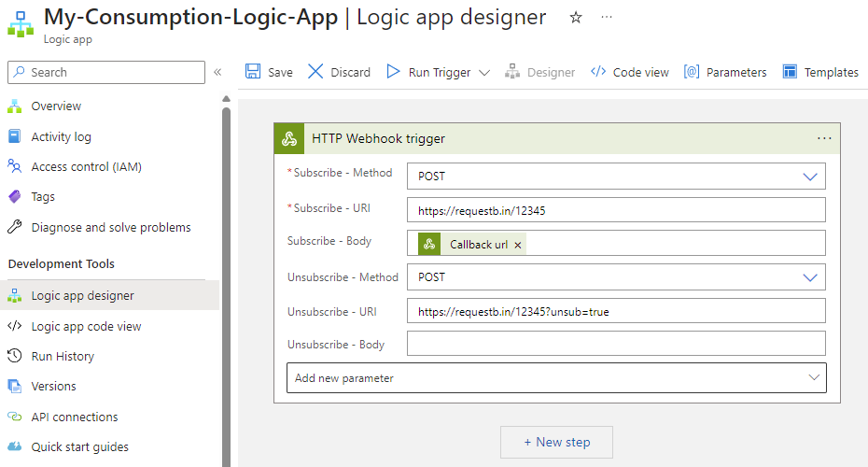Click the New step button
868x467 pixels.
pos(557,442)
